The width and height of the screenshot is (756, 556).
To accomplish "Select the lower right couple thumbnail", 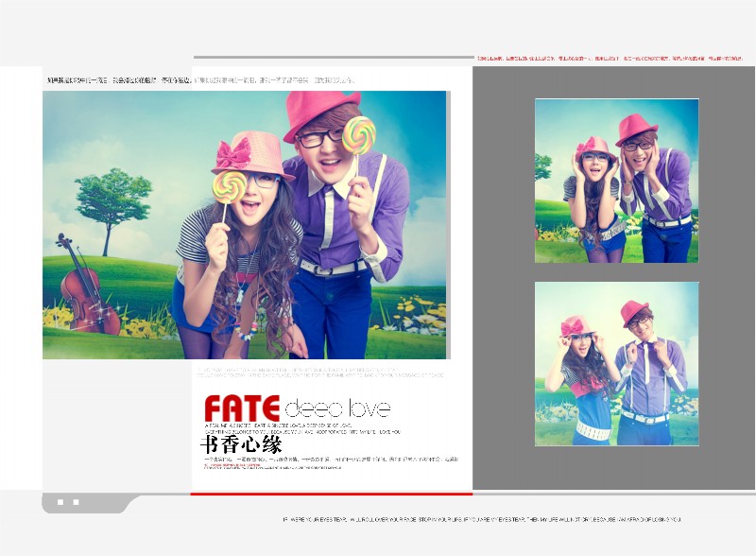I will (616, 363).
